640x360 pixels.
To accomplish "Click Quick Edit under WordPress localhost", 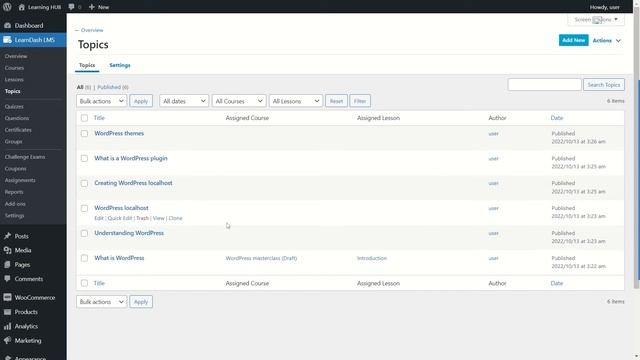I will [x=120, y=218].
